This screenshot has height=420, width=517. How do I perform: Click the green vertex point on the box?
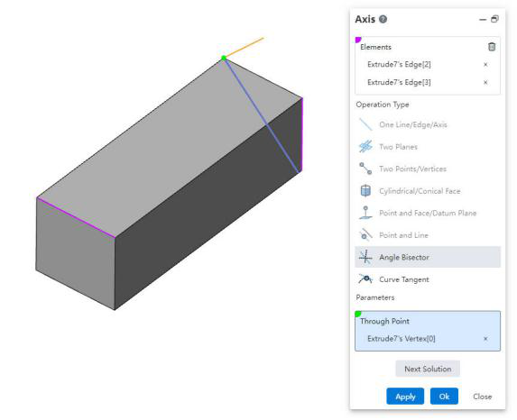click(x=224, y=58)
